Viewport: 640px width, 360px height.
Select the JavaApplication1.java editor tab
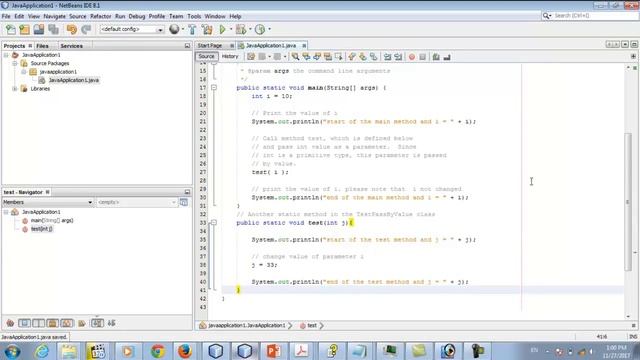pyautogui.click(x=271, y=45)
